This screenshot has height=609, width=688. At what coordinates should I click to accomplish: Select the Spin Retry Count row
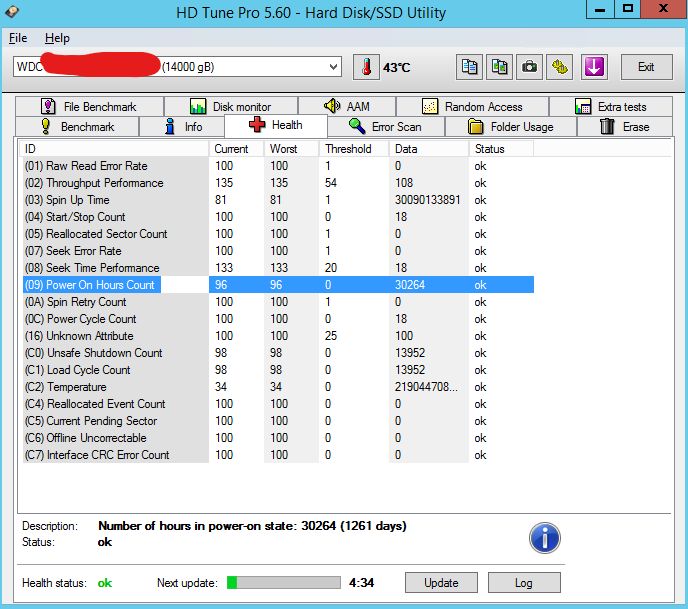[x=278, y=302]
